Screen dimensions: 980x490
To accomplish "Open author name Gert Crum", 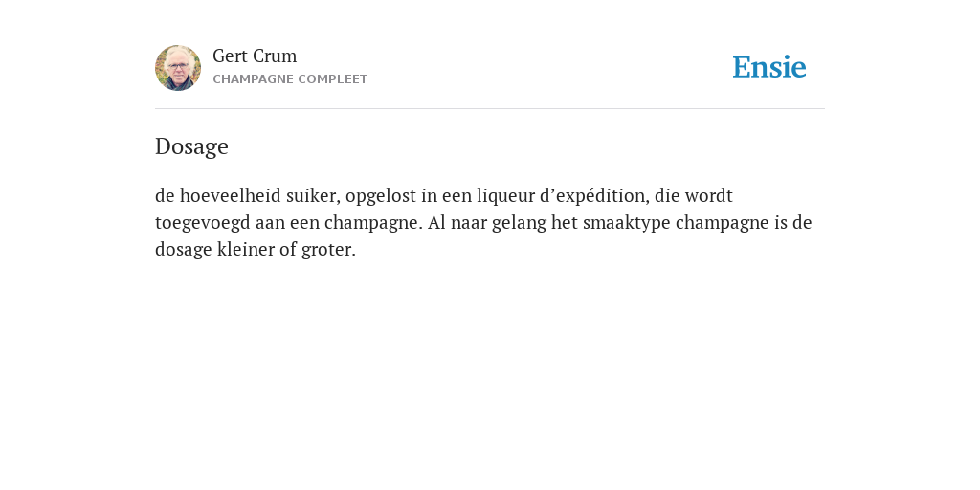I will 255,56.
